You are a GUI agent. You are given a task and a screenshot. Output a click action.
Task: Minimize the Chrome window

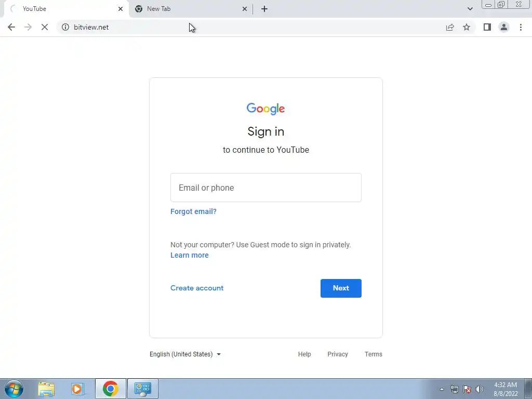tap(488, 5)
